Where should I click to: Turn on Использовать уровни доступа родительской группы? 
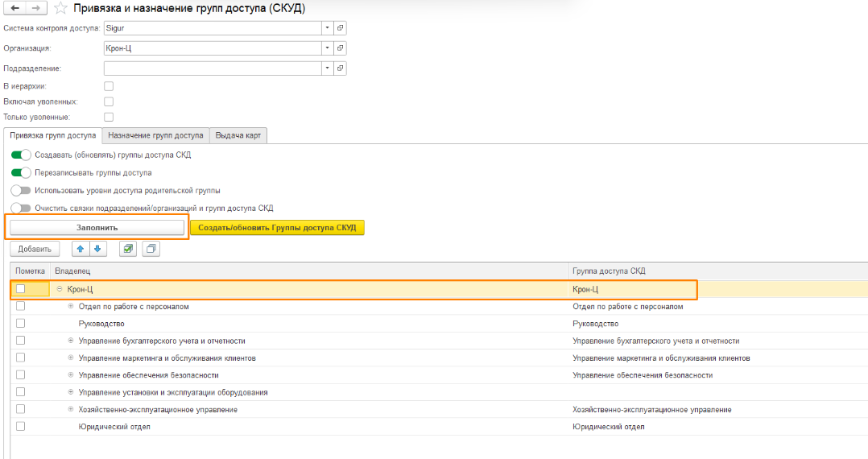point(21,191)
